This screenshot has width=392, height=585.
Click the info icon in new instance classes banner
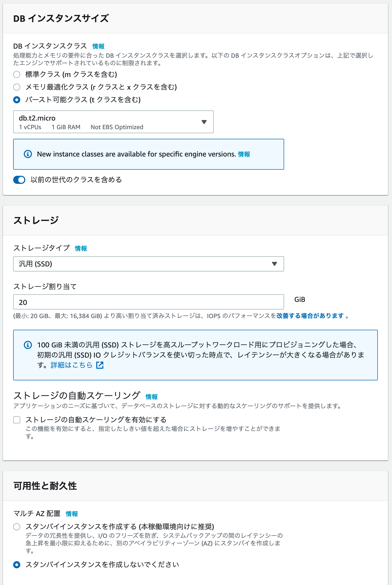click(28, 154)
